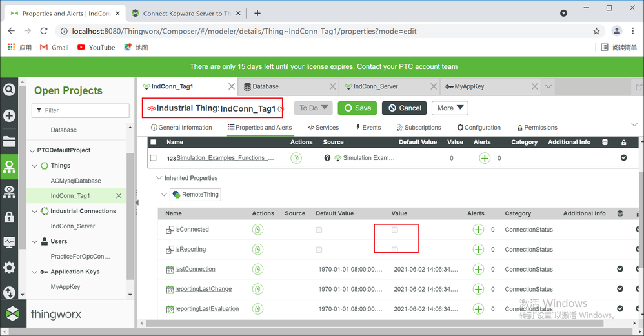Image resolution: width=644 pixels, height=336 pixels.
Task: Collapse the Users tree node
Action: [x=34, y=242]
